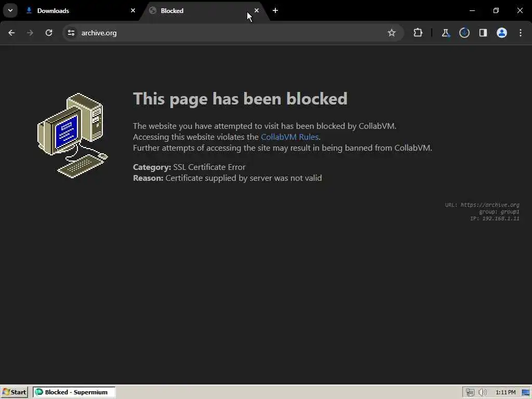532x399 pixels.
Task: Click the network tray icon
Action: coord(470,392)
